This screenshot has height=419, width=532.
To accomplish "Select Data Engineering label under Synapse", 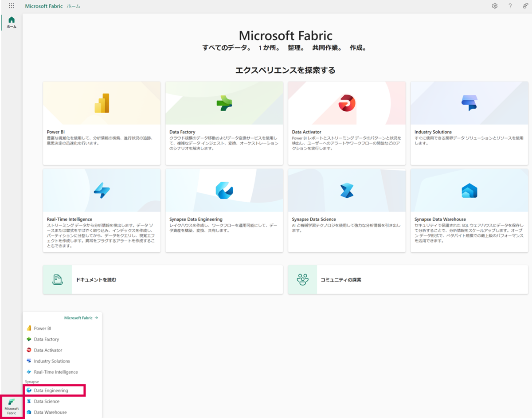I will [51, 391].
